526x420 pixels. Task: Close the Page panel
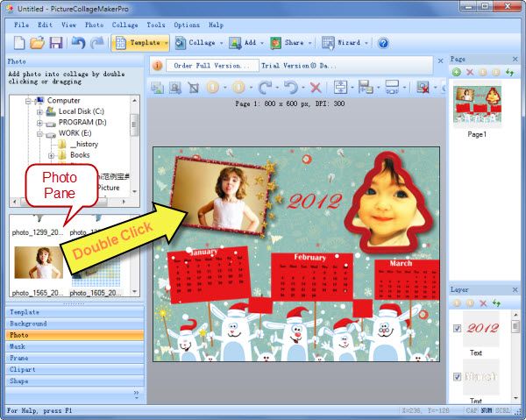tap(515, 59)
